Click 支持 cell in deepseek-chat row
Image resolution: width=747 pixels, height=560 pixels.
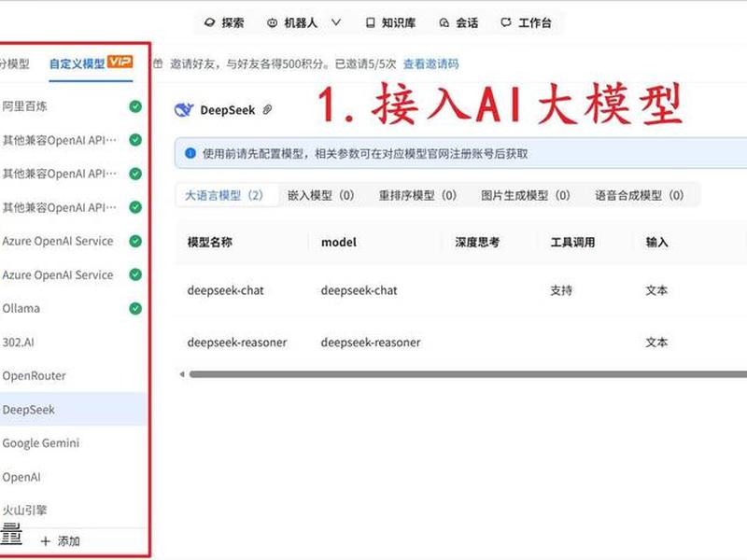tap(561, 290)
